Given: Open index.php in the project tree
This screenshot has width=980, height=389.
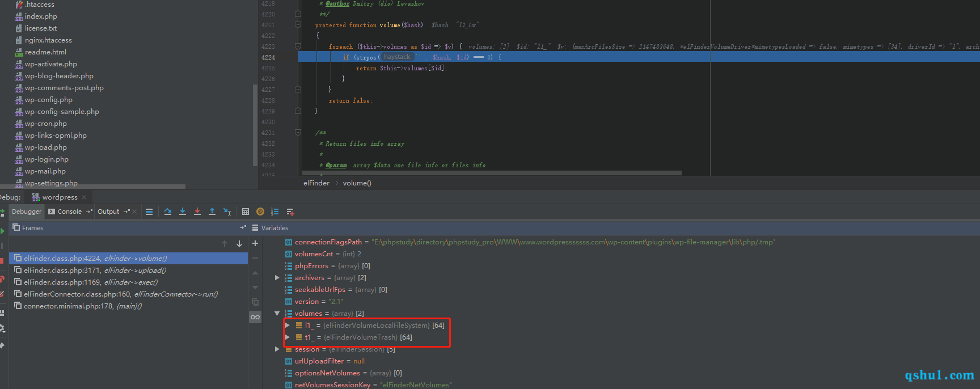Looking at the screenshot, I should [x=41, y=16].
